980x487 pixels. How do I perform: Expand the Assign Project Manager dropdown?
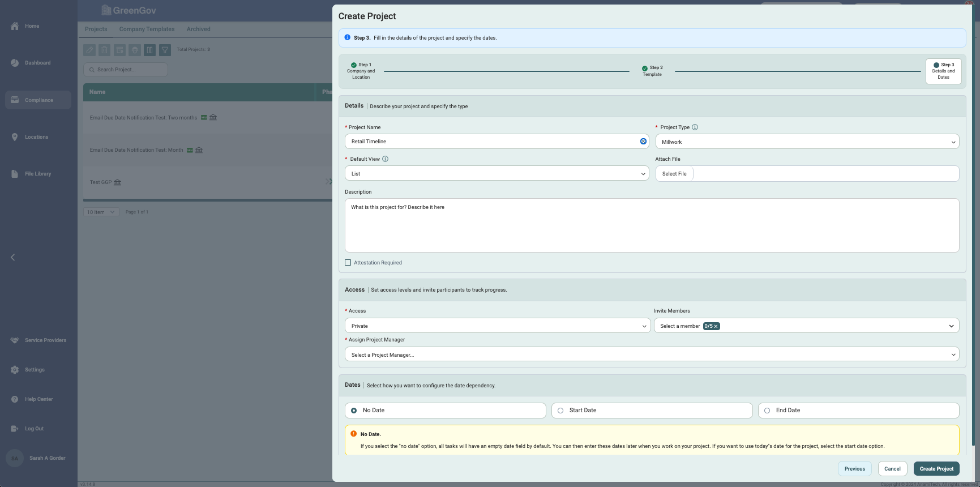tap(652, 354)
